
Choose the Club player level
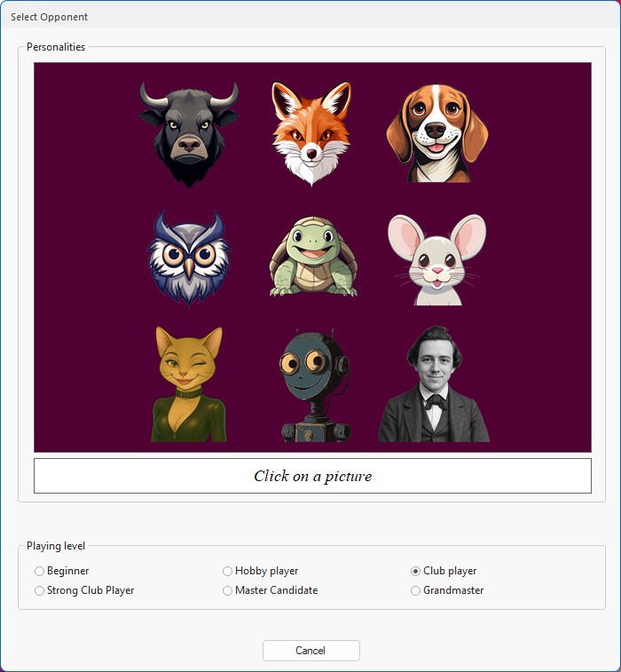(444, 571)
